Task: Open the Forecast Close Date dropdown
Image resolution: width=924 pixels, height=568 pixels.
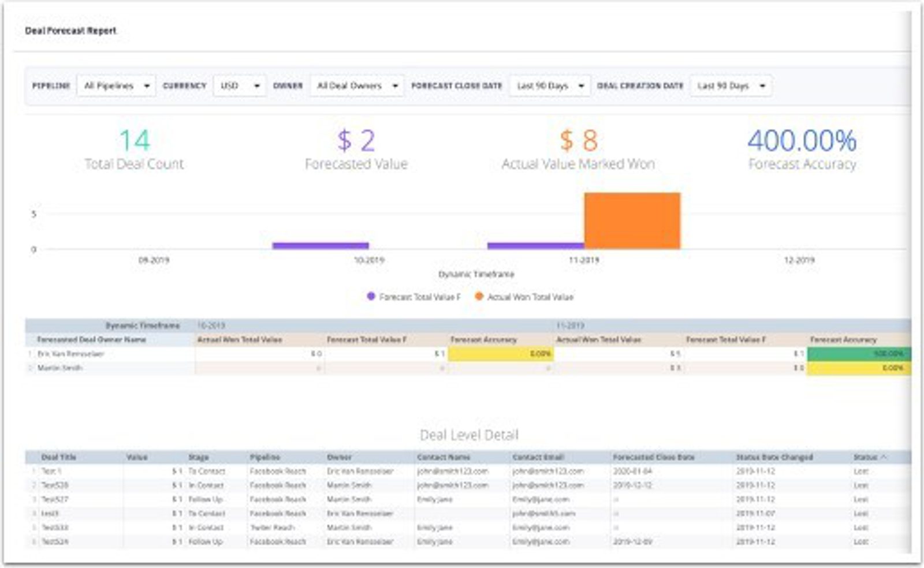Action: [549, 86]
